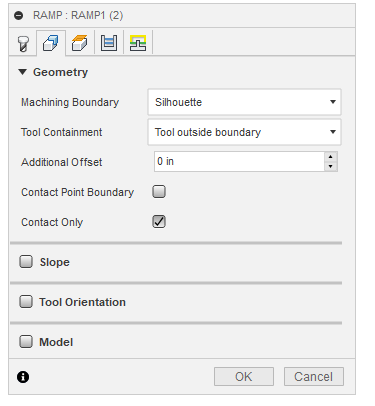Collapse the Geometry section triangle

click(x=22, y=72)
